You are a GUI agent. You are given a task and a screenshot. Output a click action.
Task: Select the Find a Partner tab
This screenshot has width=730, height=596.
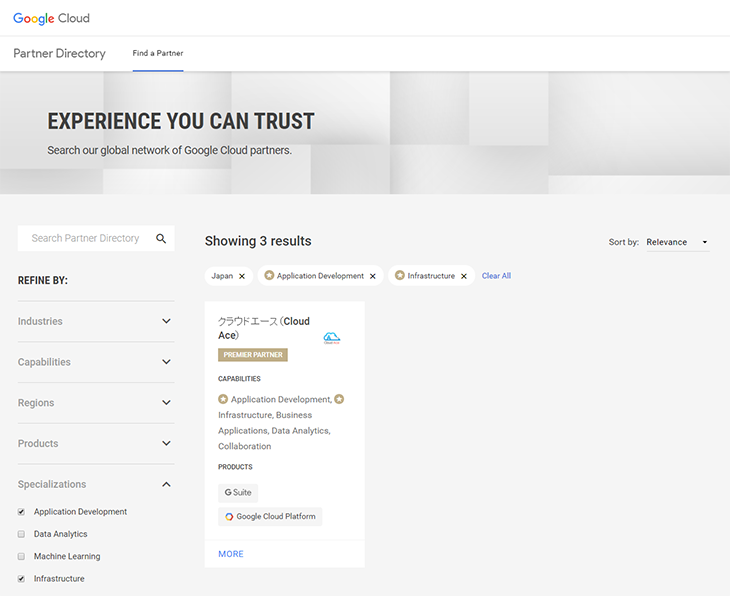tap(158, 53)
